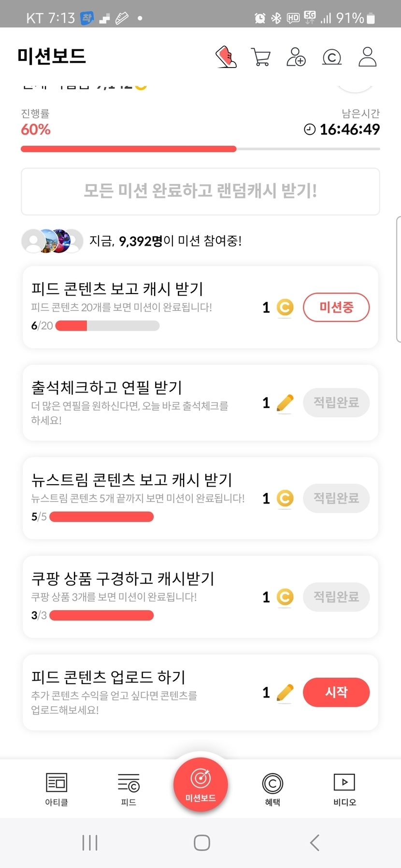Switch to the 아티클 tab
Screen dimensions: 401x868
coord(57,789)
